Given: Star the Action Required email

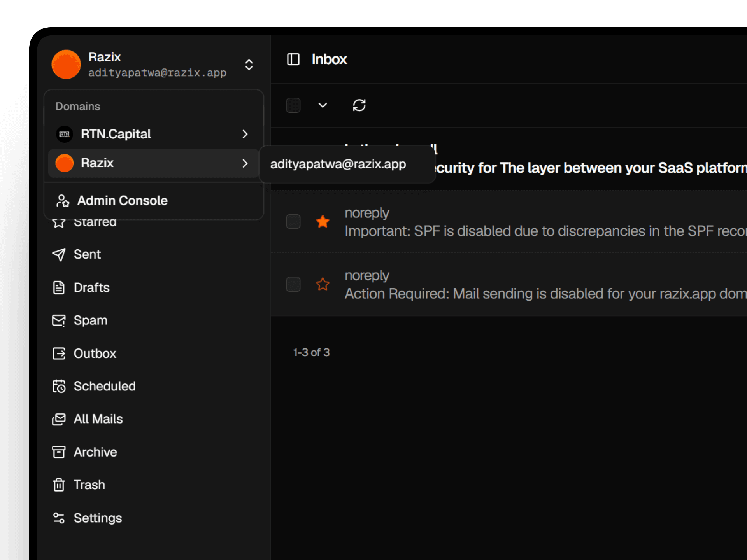Looking at the screenshot, I should [323, 284].
